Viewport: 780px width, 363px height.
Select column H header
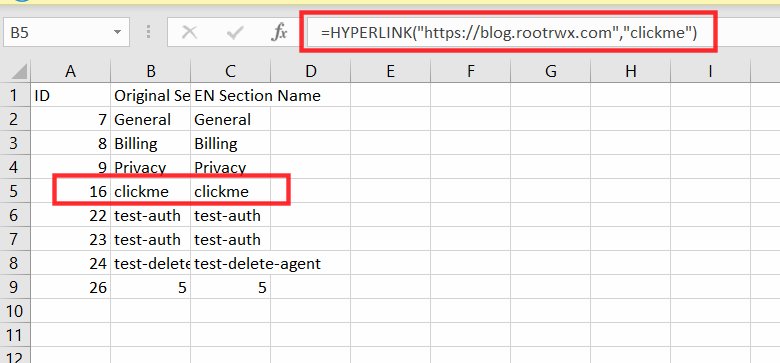[x=631, y=72]
